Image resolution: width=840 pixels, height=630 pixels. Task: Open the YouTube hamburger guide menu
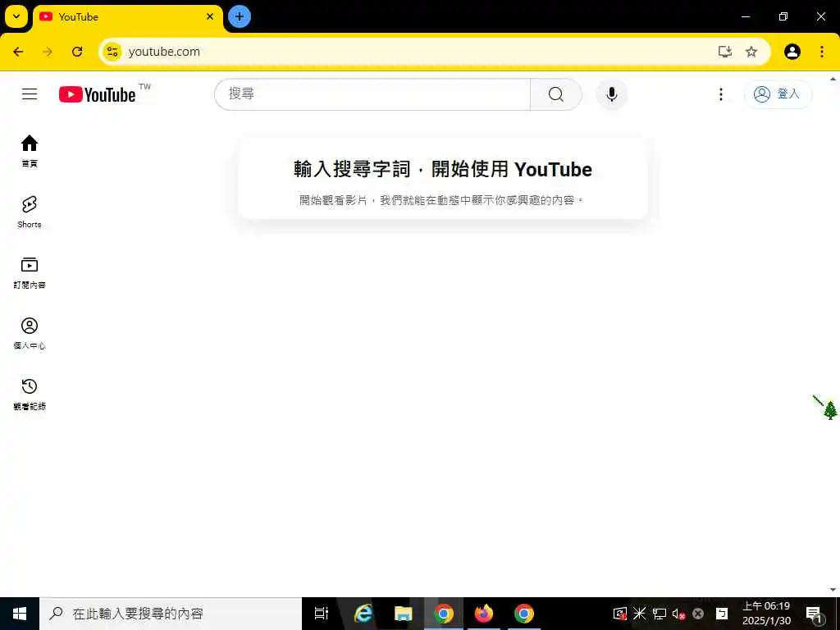30,94
